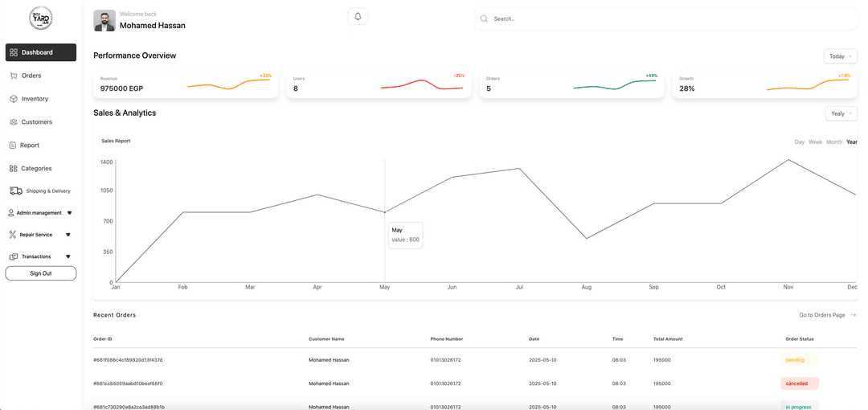Click the Shipping & Delivery truck icon
This screenshot has height=410, width=868.
(16, 191)
